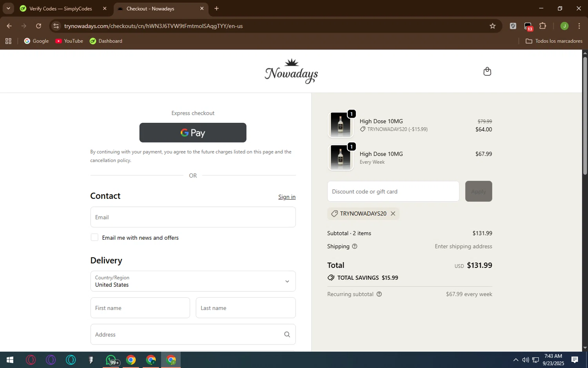Click the Sign in link
Screen dimensions: 588x368
(287, 197)
